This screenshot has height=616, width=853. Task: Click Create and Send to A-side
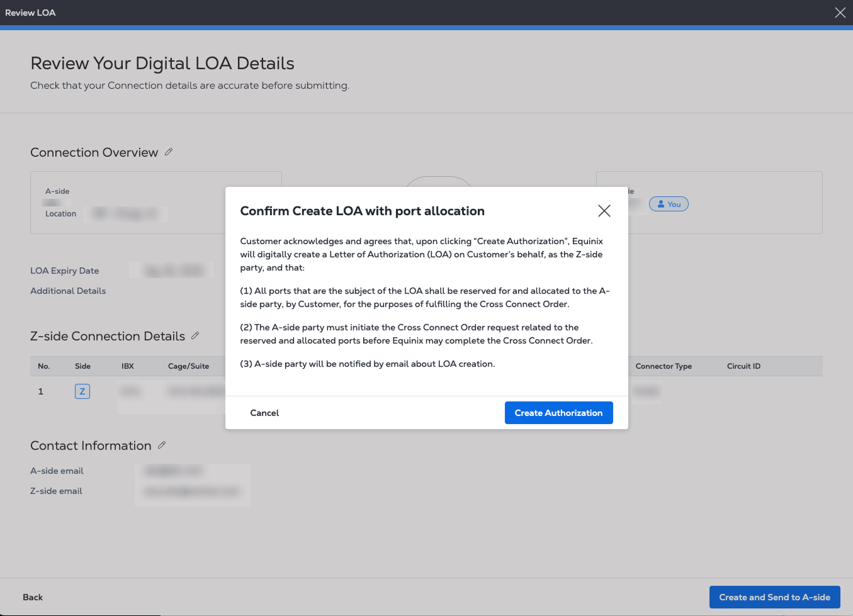click(774, 597)
